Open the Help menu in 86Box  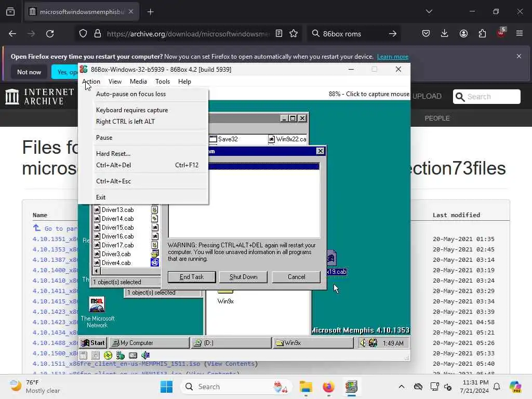point(184,82)
